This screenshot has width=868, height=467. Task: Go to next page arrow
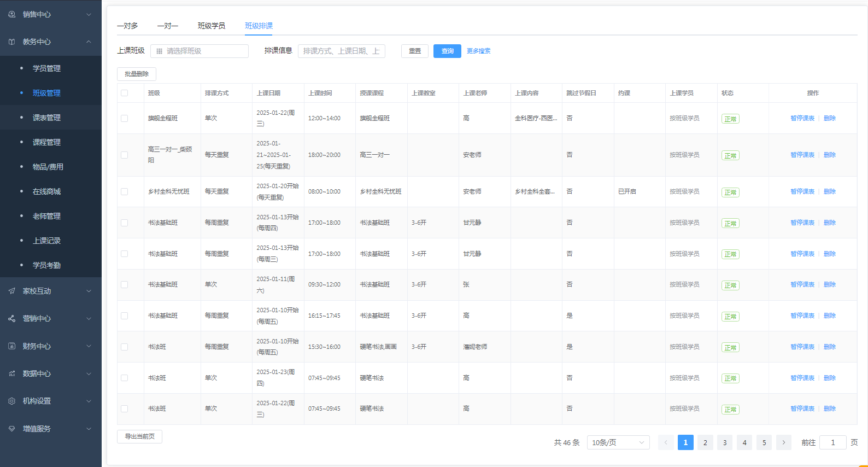[784, 442]
